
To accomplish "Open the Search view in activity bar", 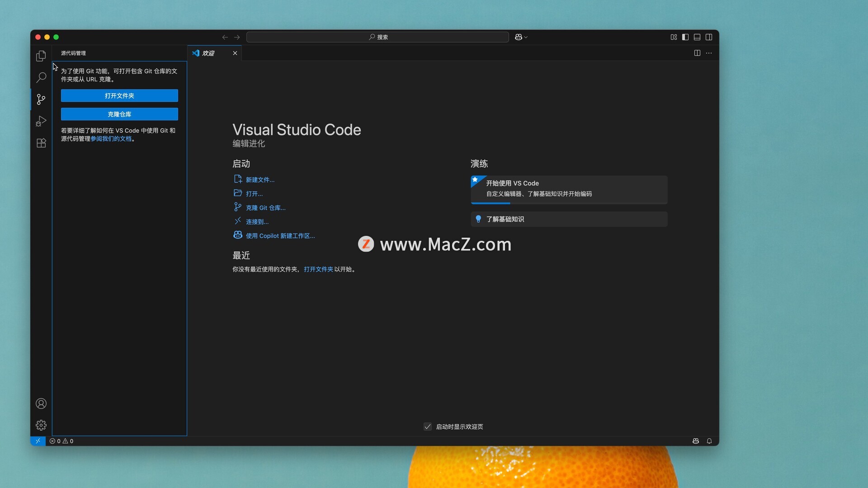I will (x=41, y=77).
